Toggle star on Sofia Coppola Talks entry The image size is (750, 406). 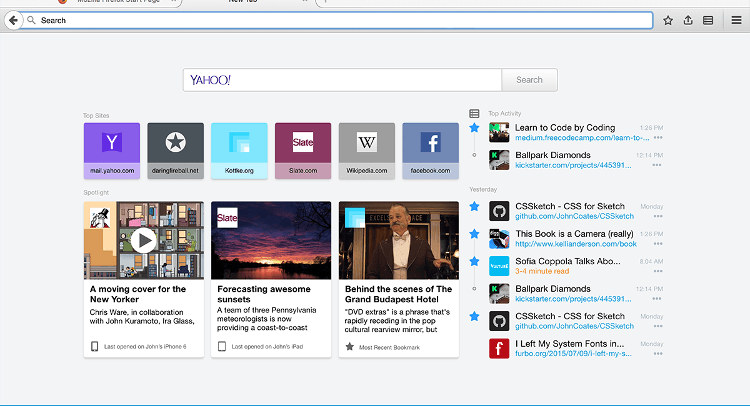(475, 260)
